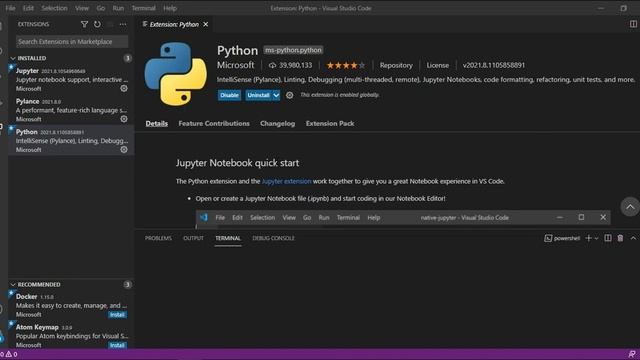
Task: Click the Microsoft publisher name in header
Action: coord(235,65)
